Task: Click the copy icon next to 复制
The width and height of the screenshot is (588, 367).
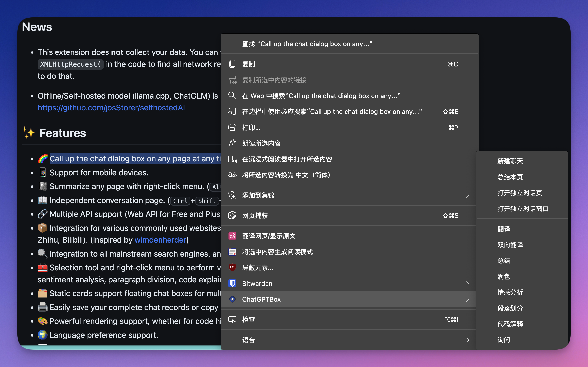Action: [x=232, y=64]
